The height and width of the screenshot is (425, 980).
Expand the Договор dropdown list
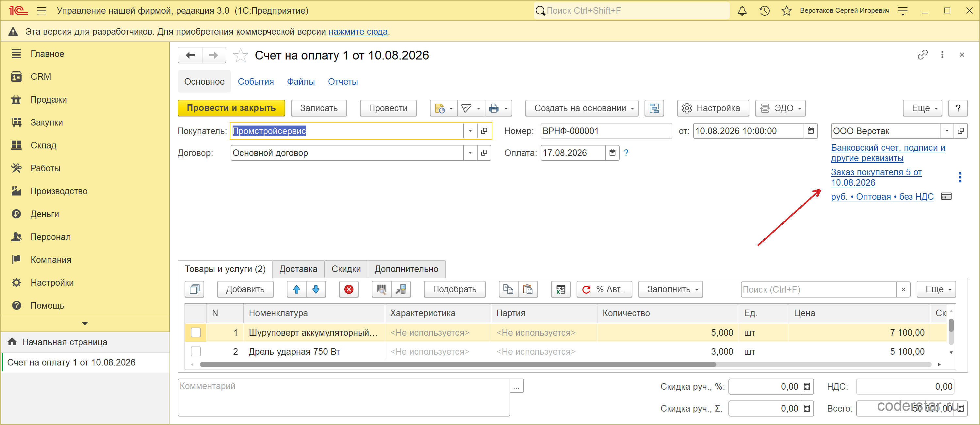[470, 153]
